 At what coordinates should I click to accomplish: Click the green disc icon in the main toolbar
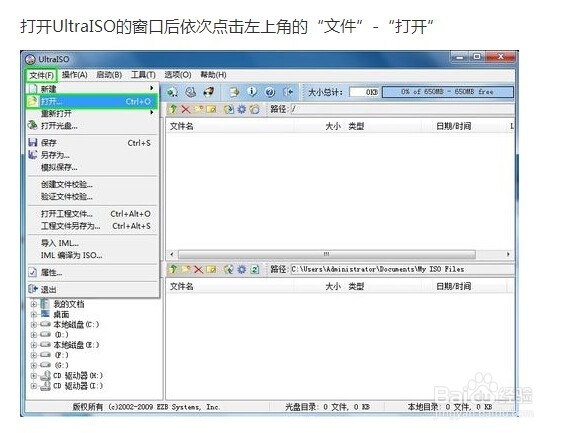[173, 92]
